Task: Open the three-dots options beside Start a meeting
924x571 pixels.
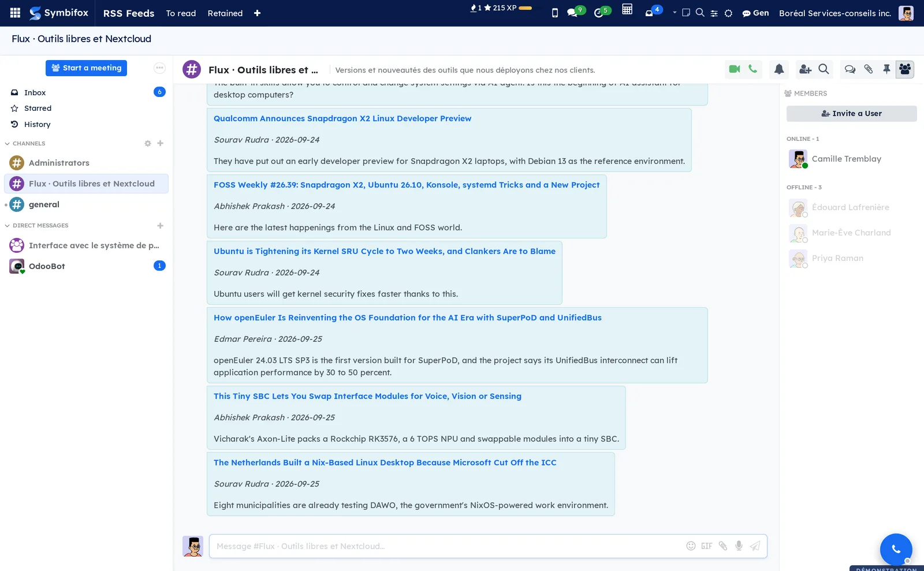Action: click(x=159, y=68)
